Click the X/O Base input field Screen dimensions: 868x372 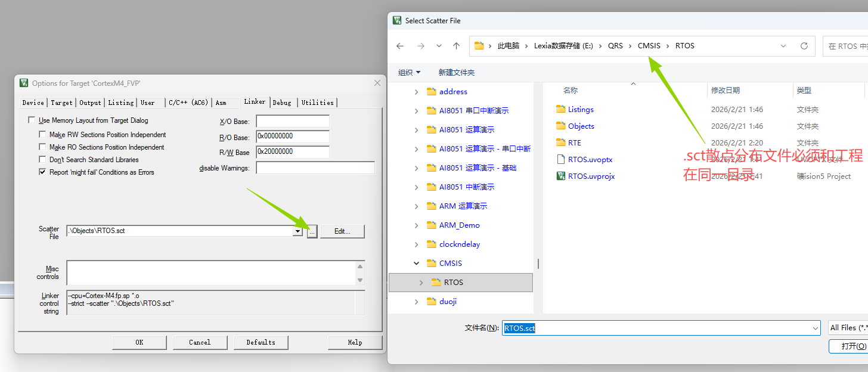click(293, 122)
